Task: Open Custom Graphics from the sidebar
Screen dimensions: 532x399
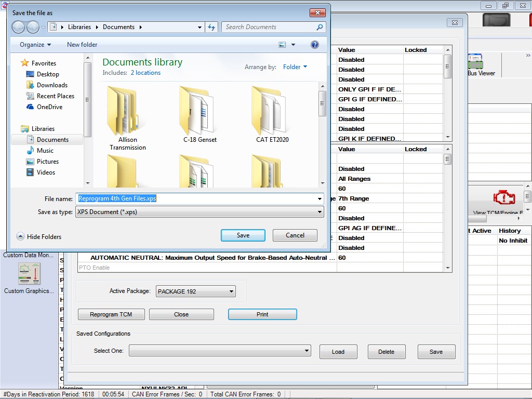Action: (29, 274)
